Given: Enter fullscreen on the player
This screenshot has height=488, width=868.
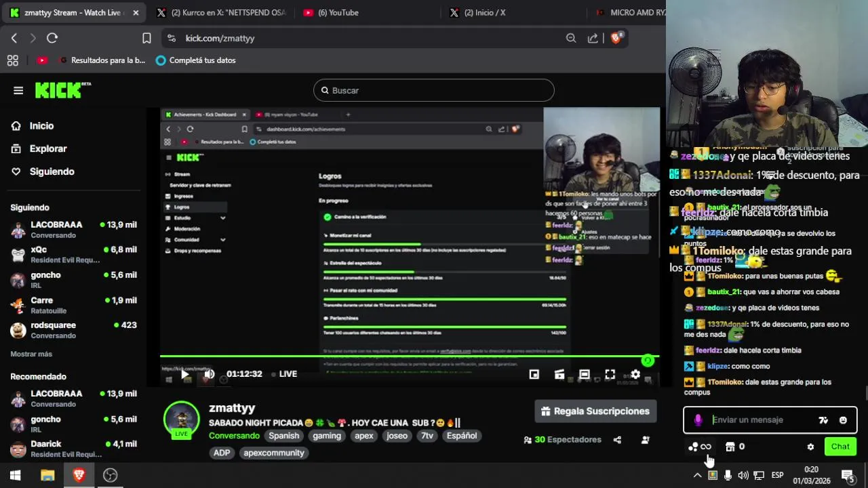Looking at the screenshot, I should (x=610, y=374).
